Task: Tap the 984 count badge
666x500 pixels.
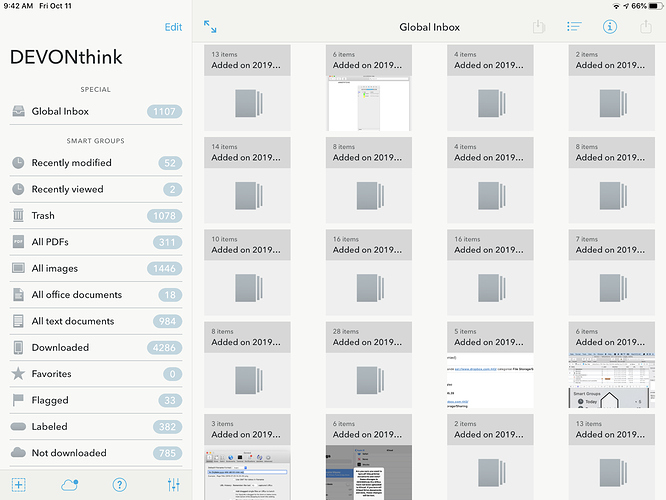Action: point(167,321)
